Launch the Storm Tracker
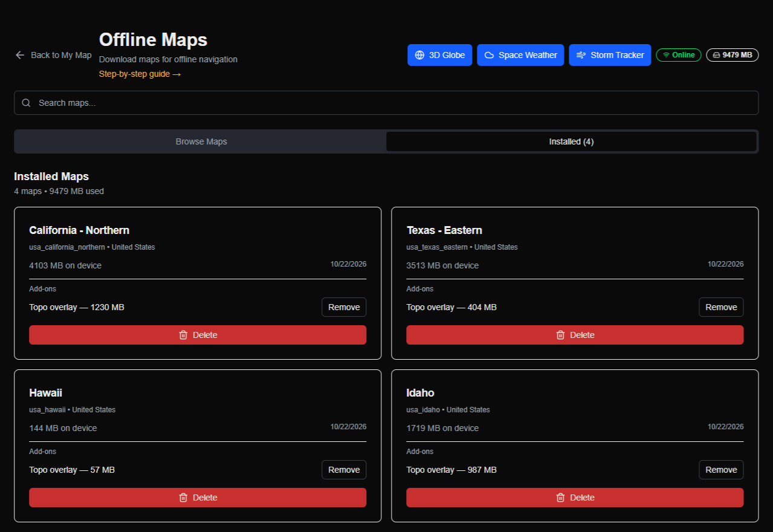 click(610, 55)
